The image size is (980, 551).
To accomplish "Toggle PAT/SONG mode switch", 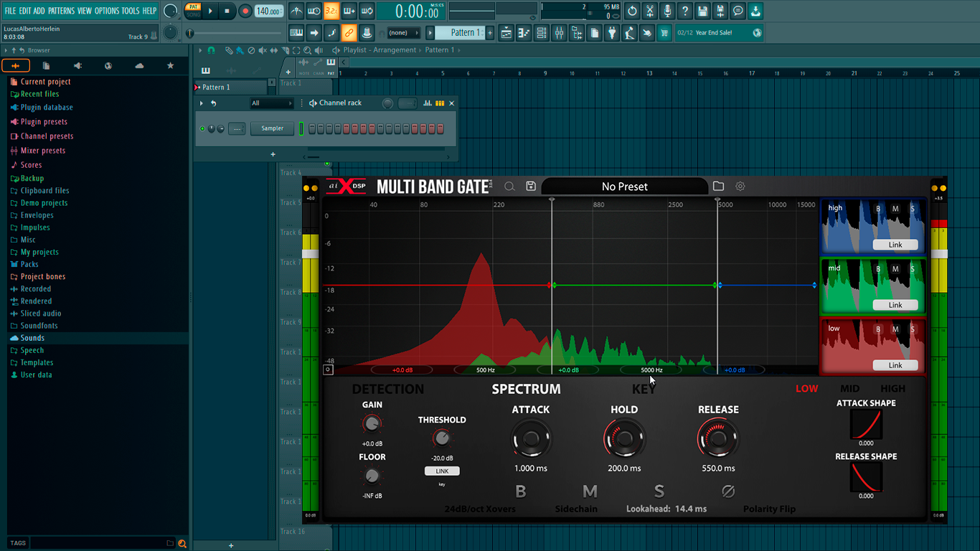I will [x=193, y=11].
